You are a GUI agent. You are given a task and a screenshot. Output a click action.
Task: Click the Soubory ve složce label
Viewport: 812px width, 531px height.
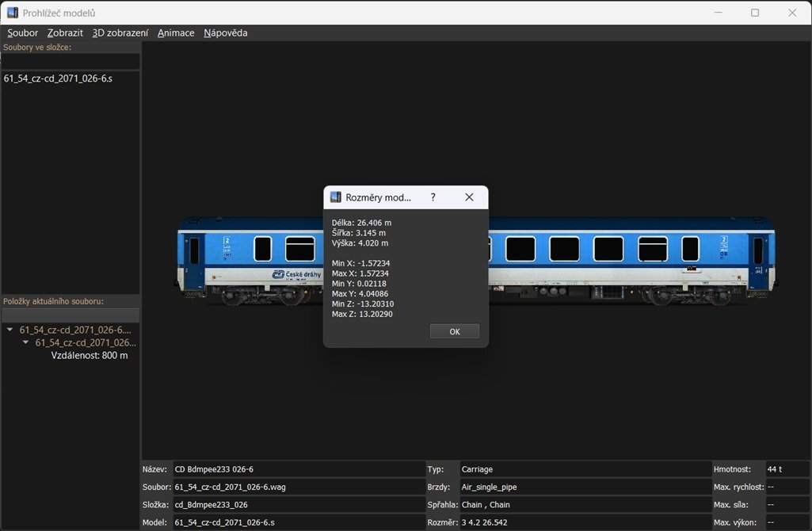(37, 47)
